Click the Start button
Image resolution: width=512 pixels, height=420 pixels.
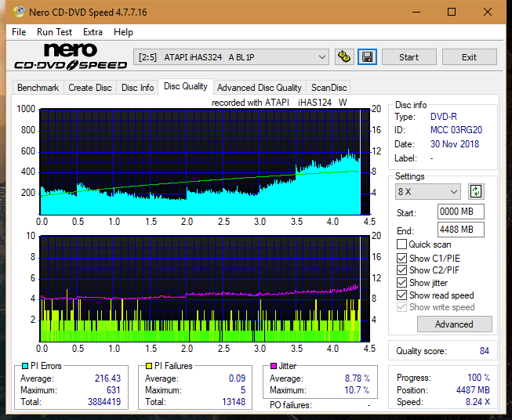click(409, 57)
